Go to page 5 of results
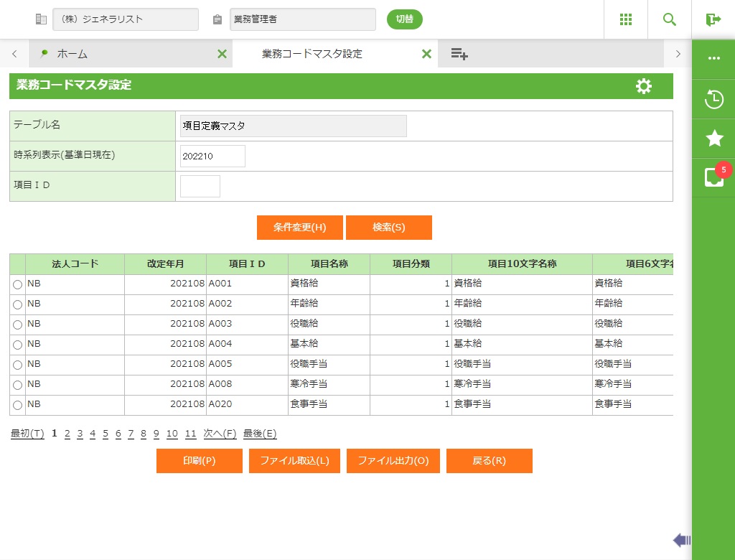This screenshot has width=735, height=560. [106, 434]
